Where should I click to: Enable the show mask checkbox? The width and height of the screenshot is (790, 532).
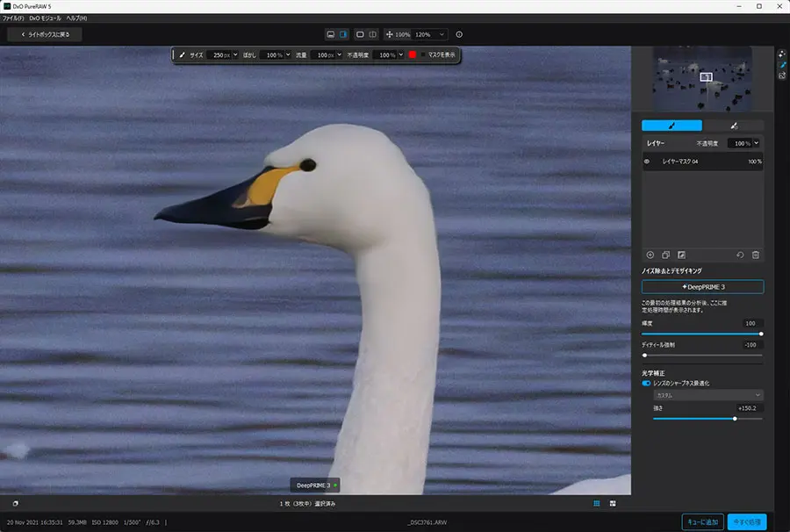click(x=423, y=55)
